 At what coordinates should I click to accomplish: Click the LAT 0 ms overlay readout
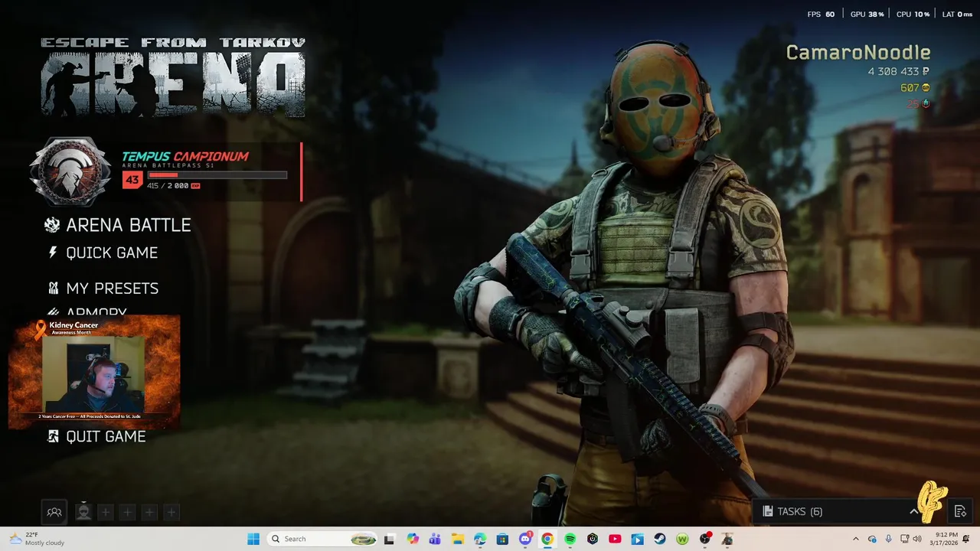[x=956, y=15]
